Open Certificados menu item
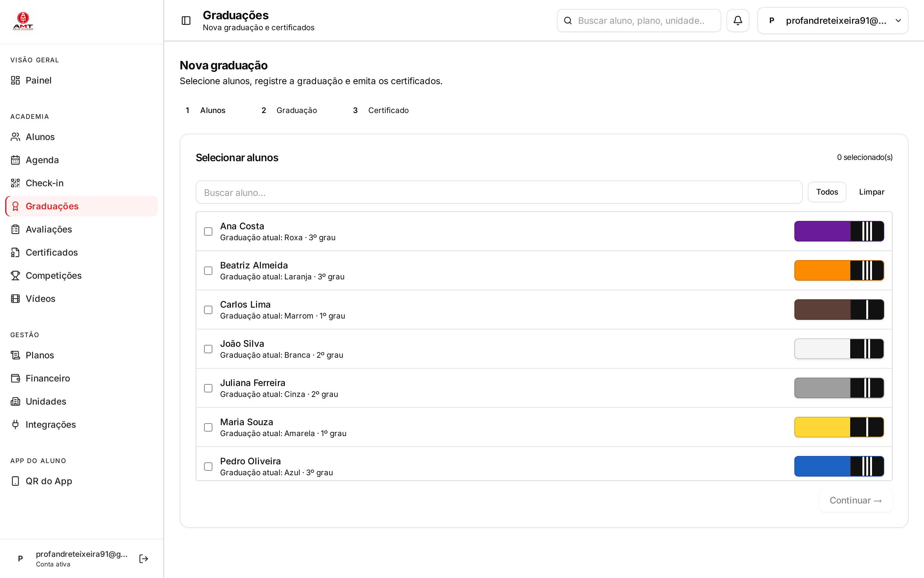 tap(81, 252)
